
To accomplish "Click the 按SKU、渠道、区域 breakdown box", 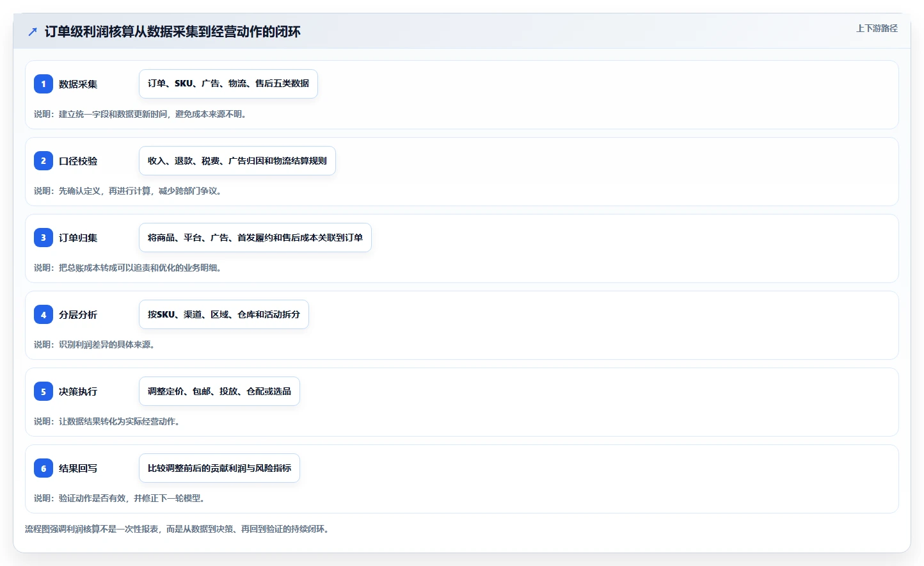I will 224,314.
